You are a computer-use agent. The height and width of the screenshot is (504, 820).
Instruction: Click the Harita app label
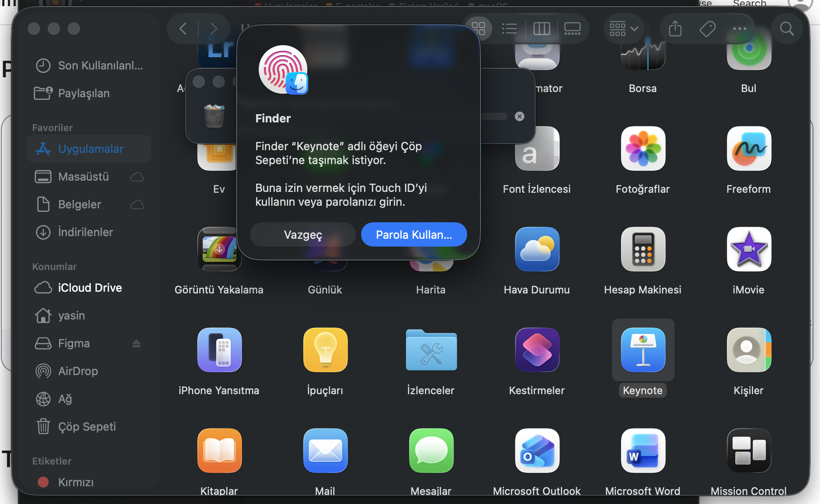click(431, 290)
